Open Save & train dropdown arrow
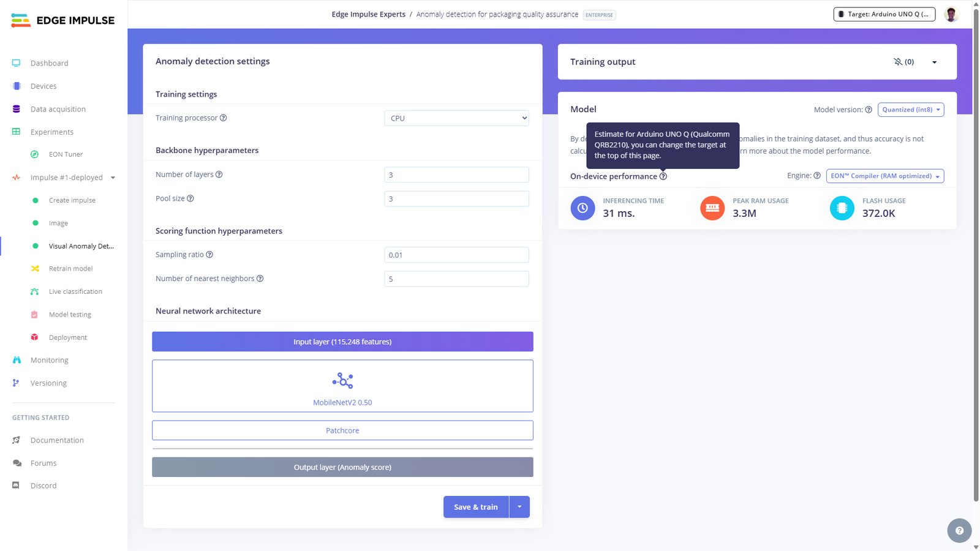 [x=519, y=507]
